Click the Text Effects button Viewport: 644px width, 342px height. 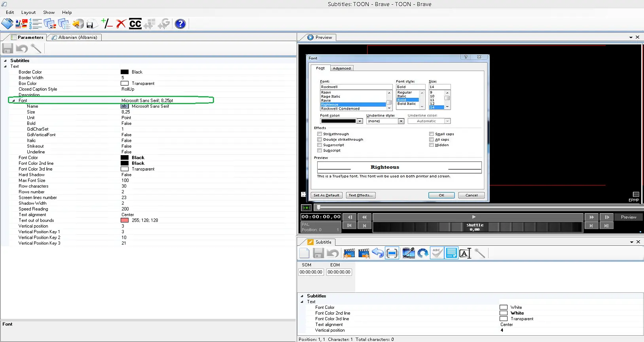pyautogui.click(x=360, y=195)
